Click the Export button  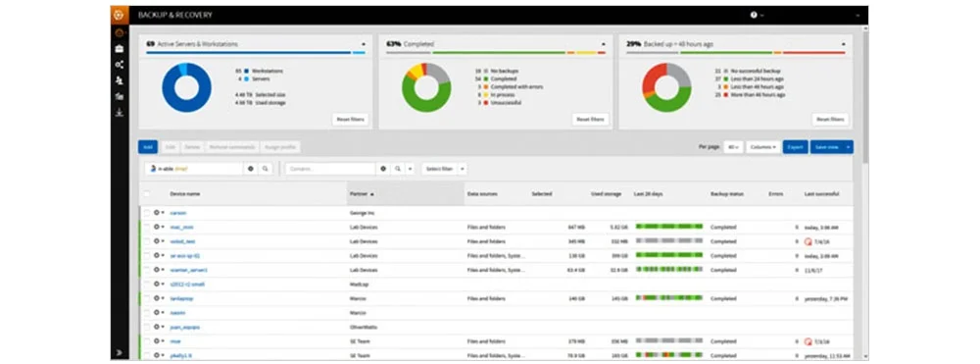click(x=796, y=147)
